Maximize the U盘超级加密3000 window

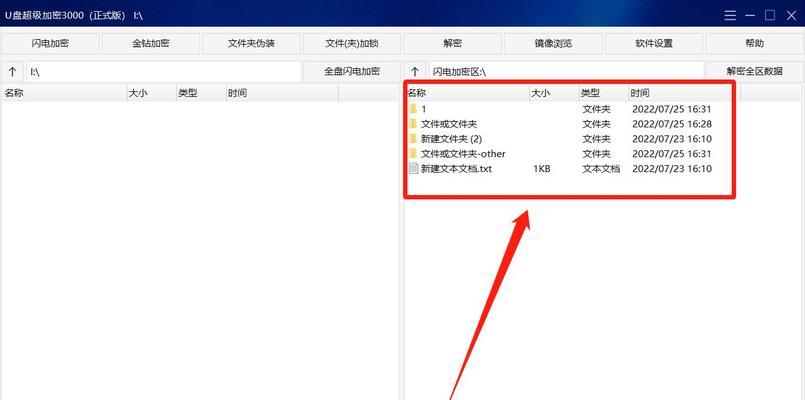point(770,15)
